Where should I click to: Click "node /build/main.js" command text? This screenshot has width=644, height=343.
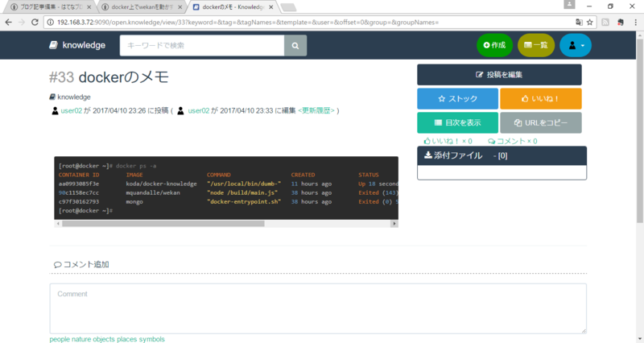pos(242,192)
